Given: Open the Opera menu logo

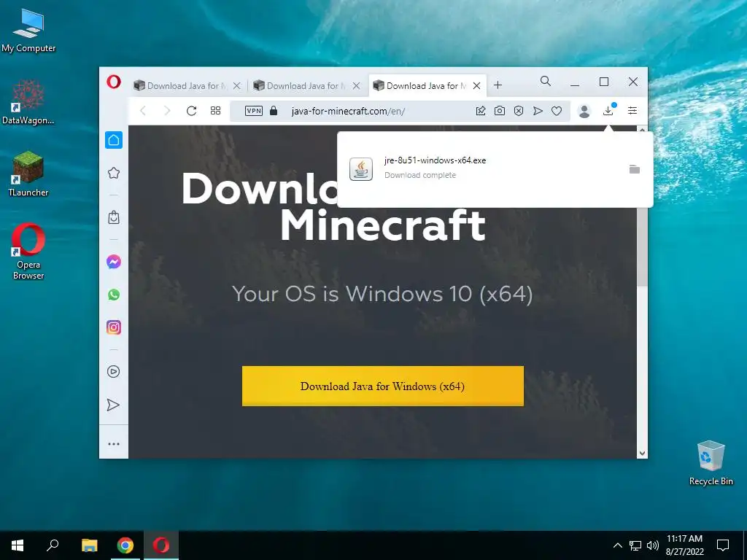Looking at the screenshot, I should click(113, 82).
